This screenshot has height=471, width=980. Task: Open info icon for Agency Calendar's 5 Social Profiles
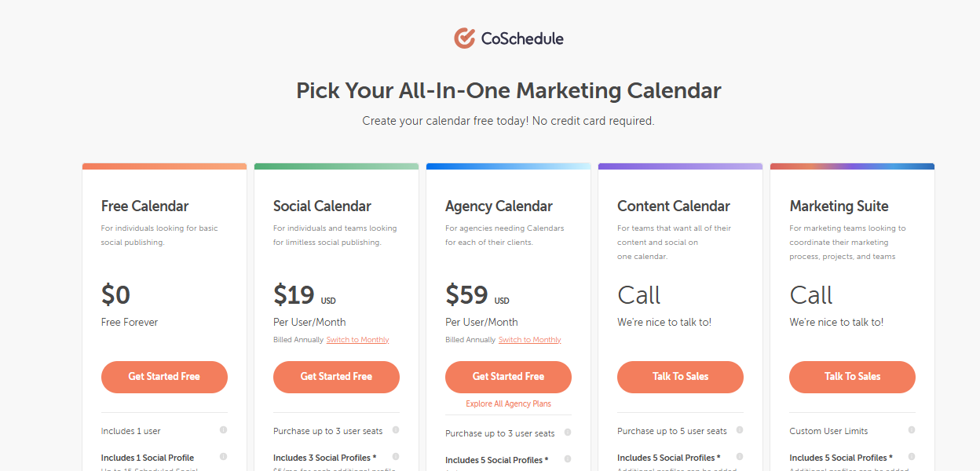[x=567, y=459]
